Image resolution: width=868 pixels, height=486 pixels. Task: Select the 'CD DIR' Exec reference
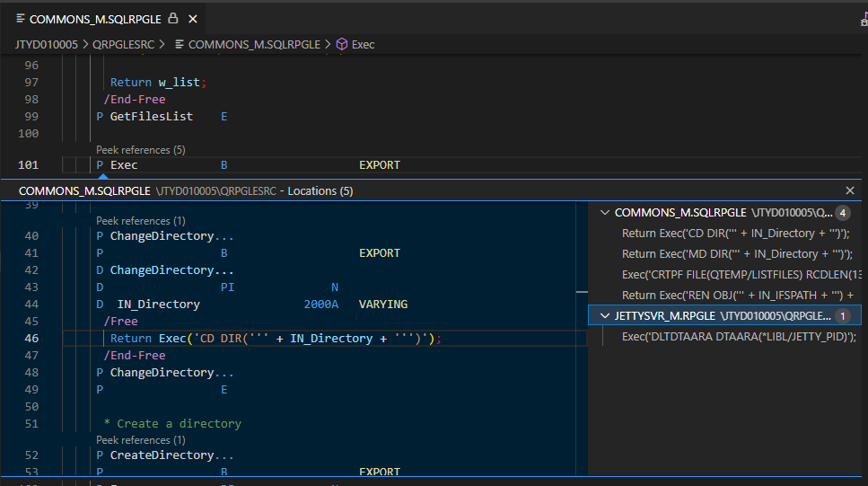(x=735, y=234)
